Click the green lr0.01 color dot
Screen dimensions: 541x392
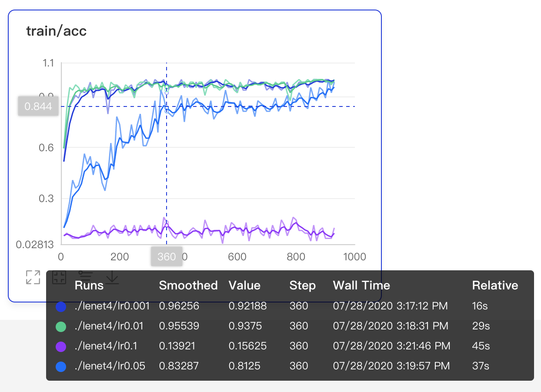coord(61,326)
